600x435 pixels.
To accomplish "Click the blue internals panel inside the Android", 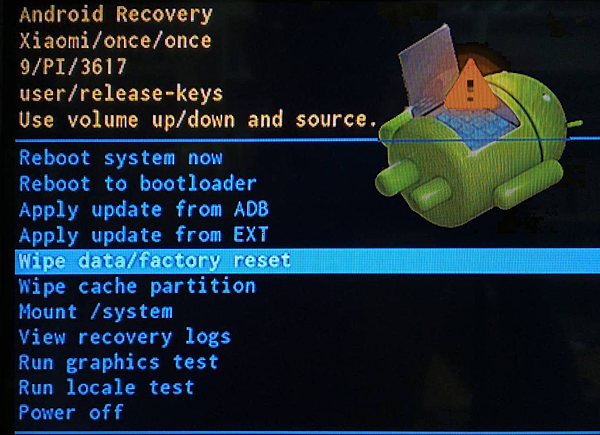I will coord(476,128).
